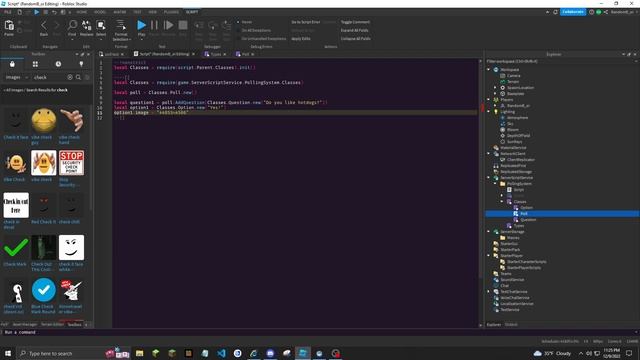Open the toolbox Marketplace bag tab
Viewport: 640px width, 360px height.
click(12, 64)
